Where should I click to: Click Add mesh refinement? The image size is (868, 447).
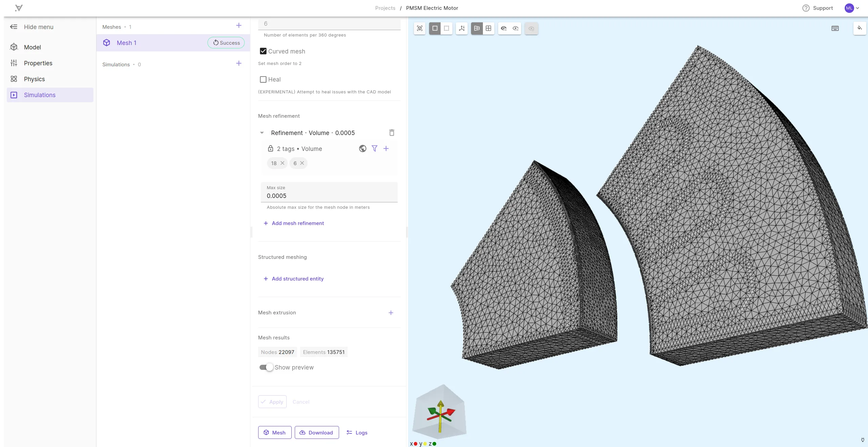pyautogui.click(x=294, y=223)
